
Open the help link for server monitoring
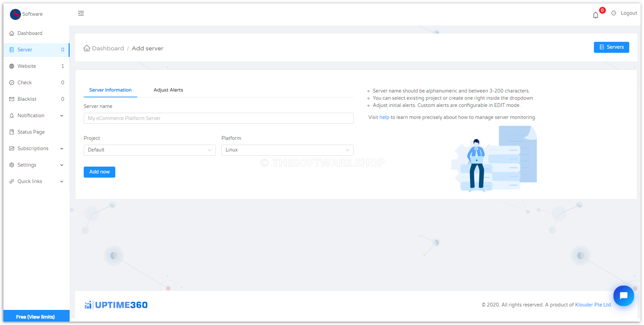click(384, 117)
